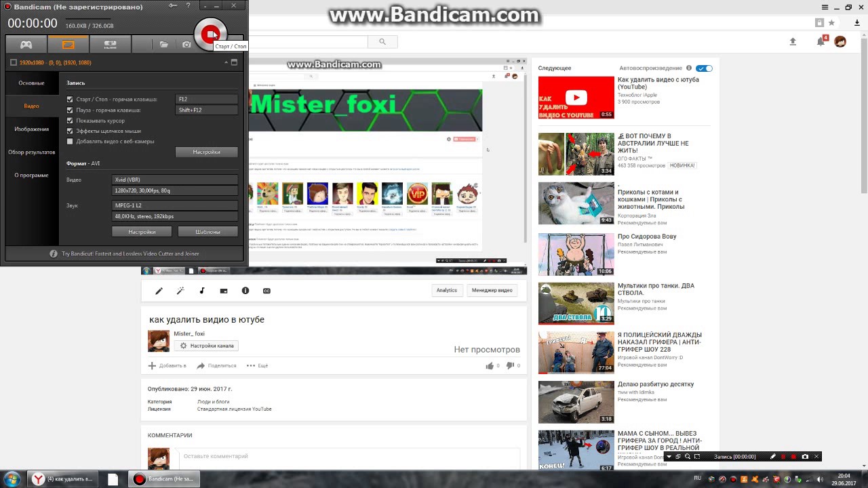Click the F12 hotkey field
Screen dimensions: 868x488
tap(206, 99)
